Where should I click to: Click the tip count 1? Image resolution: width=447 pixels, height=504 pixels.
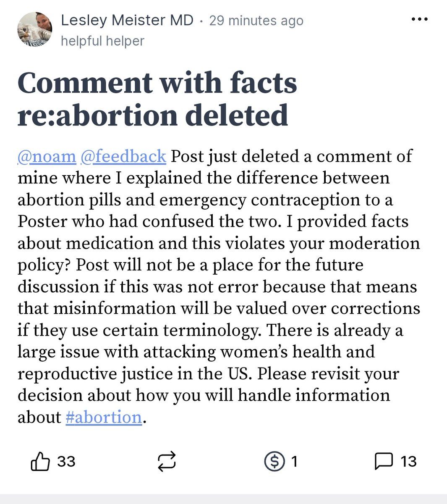coord(294,462)
